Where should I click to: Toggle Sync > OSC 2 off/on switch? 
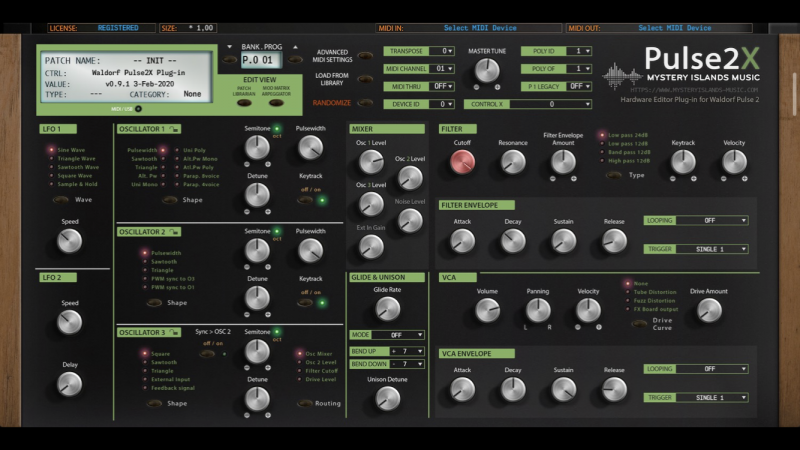tap(207, 354)
